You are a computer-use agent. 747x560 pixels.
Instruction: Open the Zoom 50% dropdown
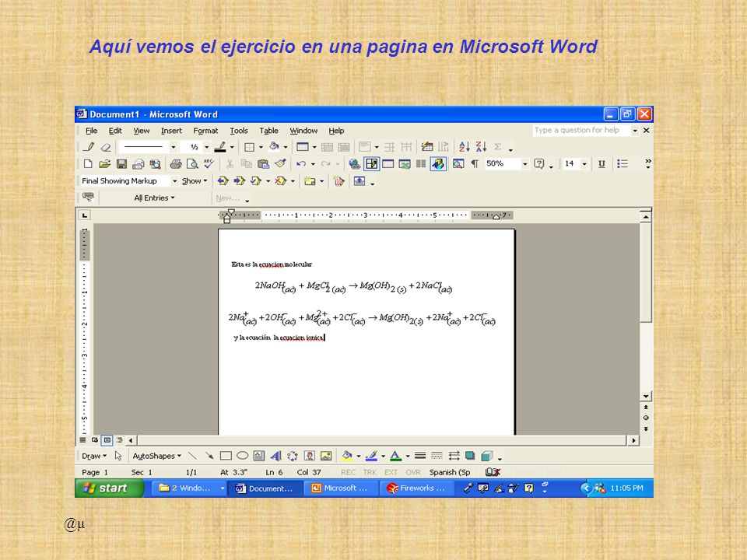pyautogui.click(x=525, y=164)
